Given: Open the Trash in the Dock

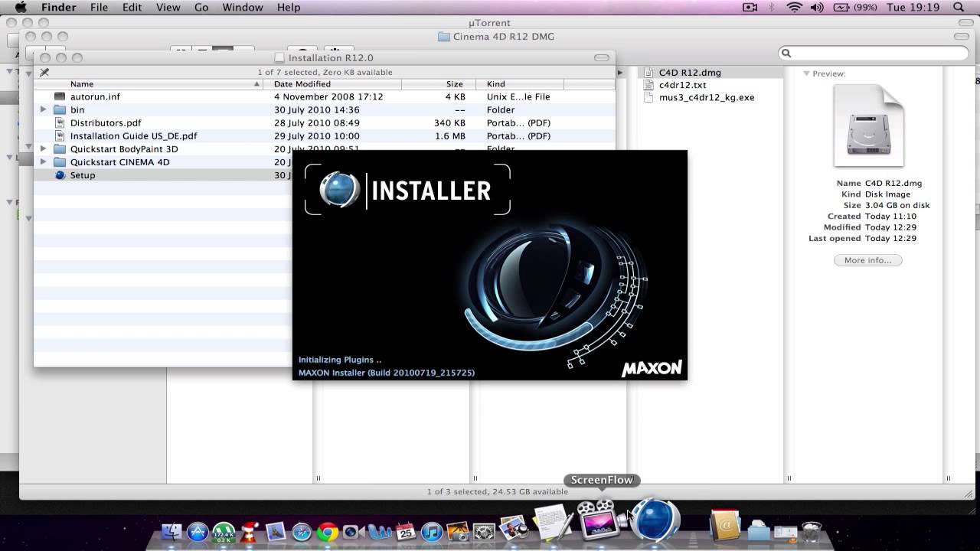Looking at the screenshot, I should 811,531.
